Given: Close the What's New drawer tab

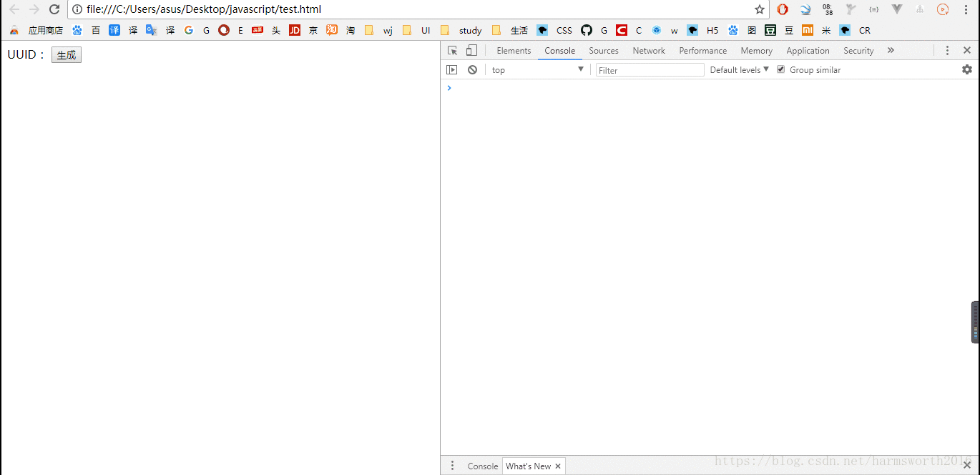Looking at the screenshot, I should click(x=558, y=466).
